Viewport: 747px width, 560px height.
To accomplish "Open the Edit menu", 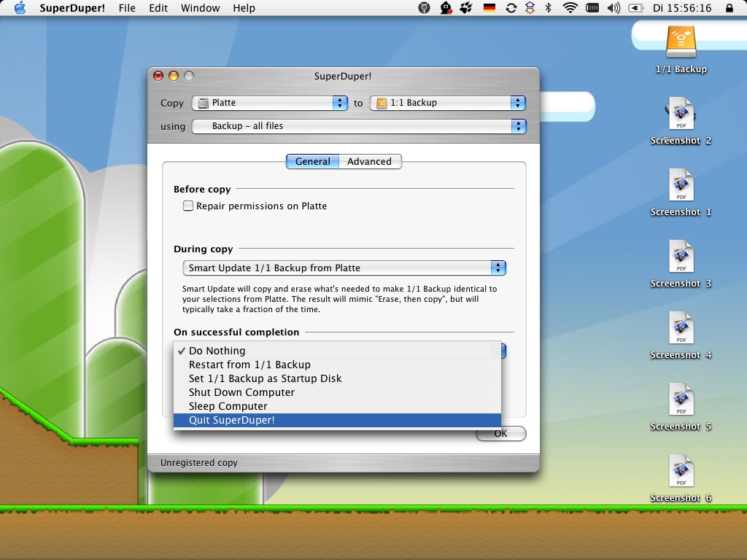I will (x=158, y=8).
